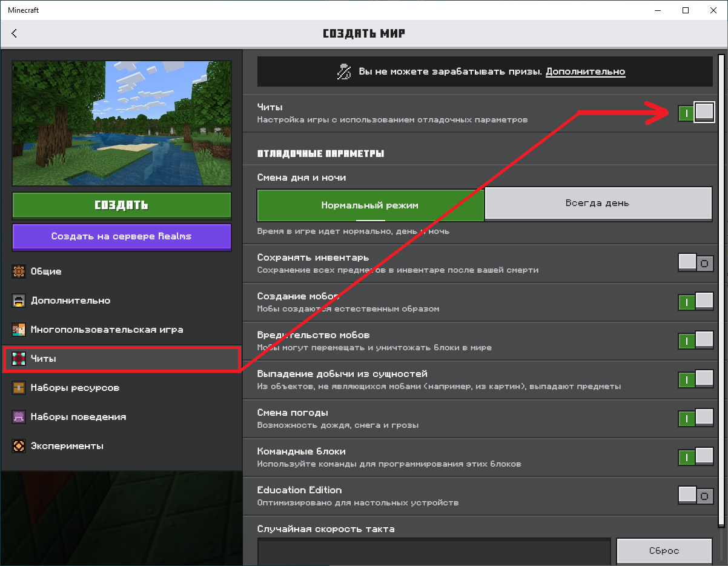Open the Многопользовательская игра section
This screenshot has width=728, height=566.
(122, 330)
